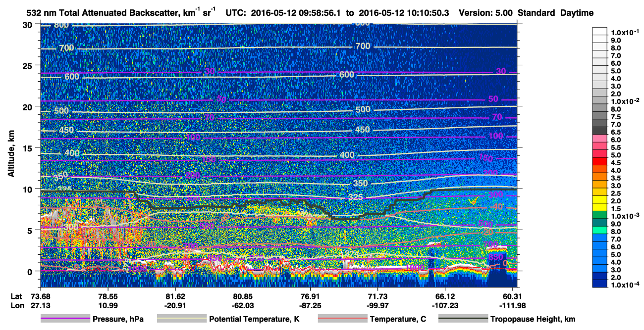Click the colorbar label '6.5'
This screenshot has width=644, height=330.
coord(616,132)
